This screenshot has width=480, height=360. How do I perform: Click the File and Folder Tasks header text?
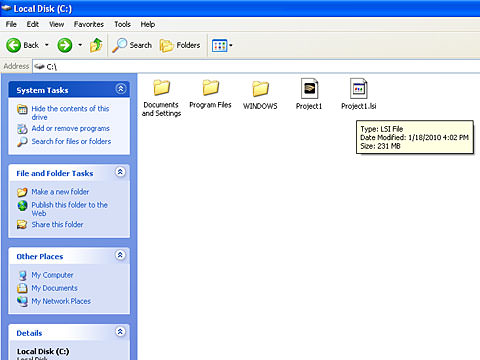[x=55, y=173]
